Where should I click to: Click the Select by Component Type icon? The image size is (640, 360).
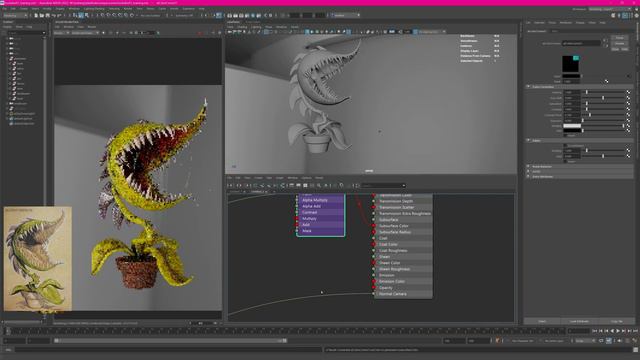(x=86, y=16)
